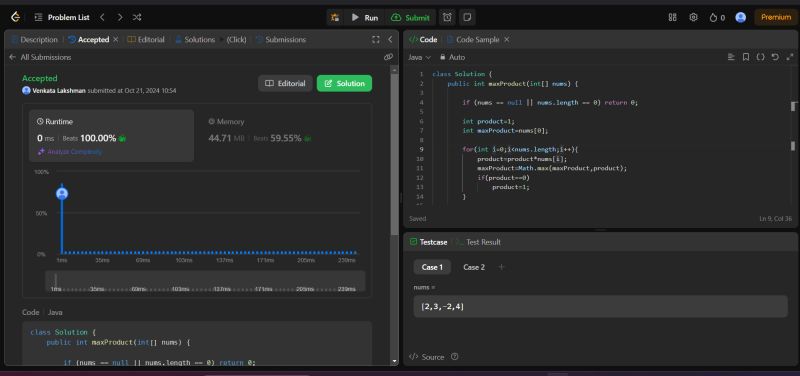Select Case 2

click(x=474, y=267)
